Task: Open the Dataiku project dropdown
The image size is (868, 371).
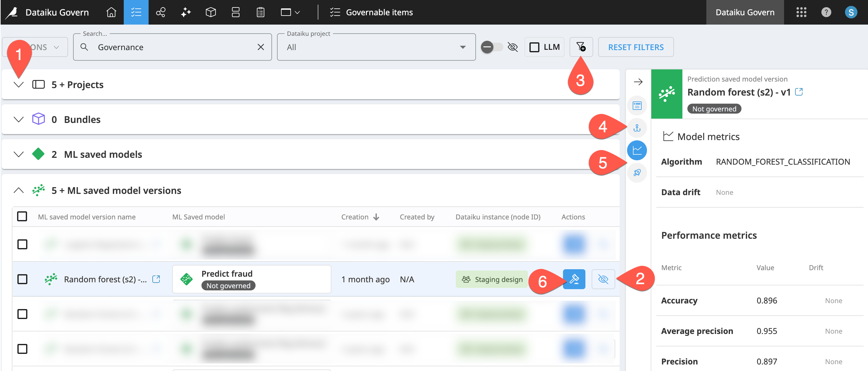Action: tap(376, 47)
